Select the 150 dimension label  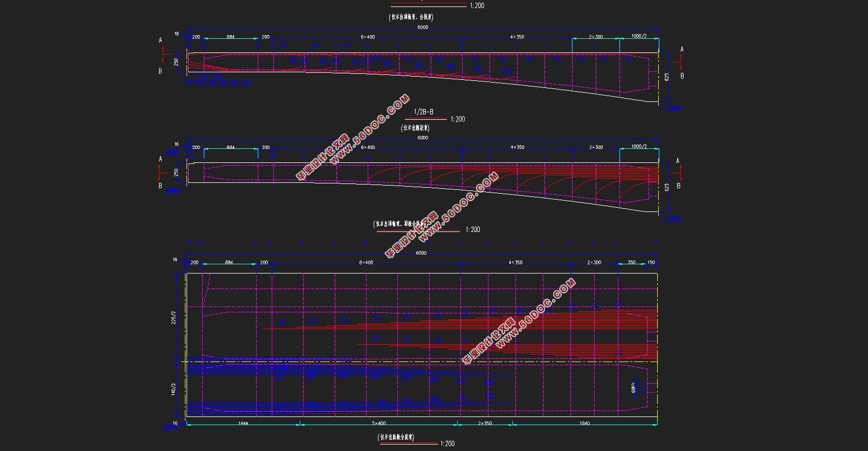pos(651,263)
